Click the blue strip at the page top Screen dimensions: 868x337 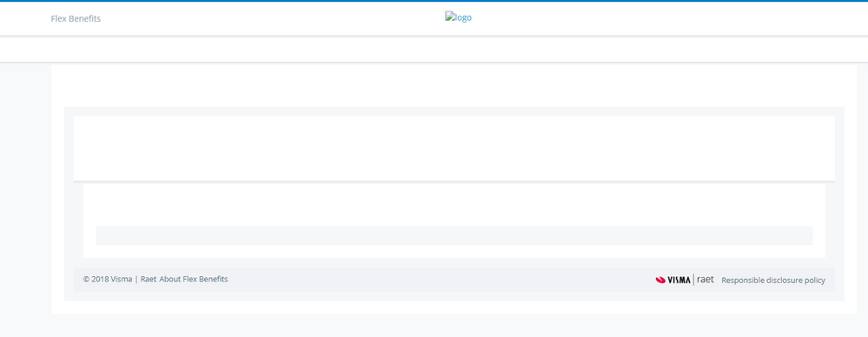434,1
